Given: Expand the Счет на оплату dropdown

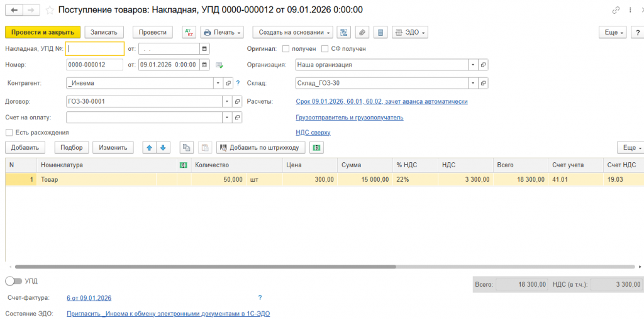Looking at the screenshot, I should point(227,118).
